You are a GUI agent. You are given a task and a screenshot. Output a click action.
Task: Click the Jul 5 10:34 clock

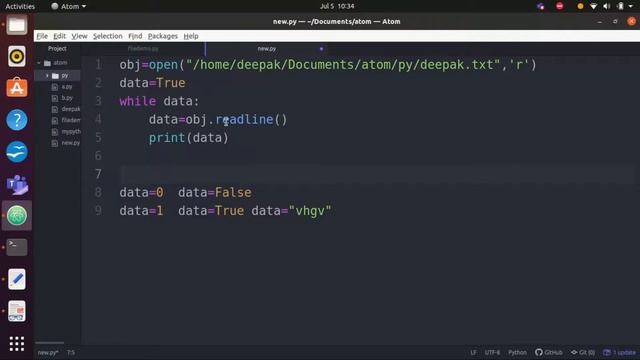pos(337,6)
